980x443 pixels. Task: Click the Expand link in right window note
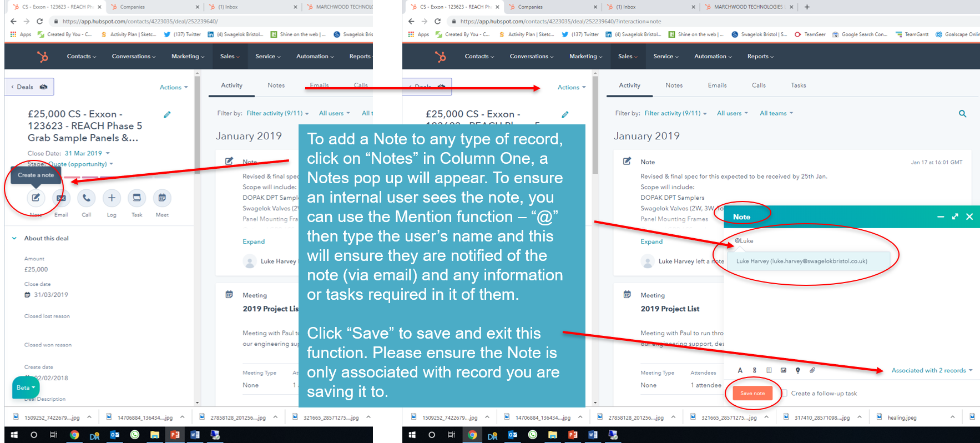point(651,241)
